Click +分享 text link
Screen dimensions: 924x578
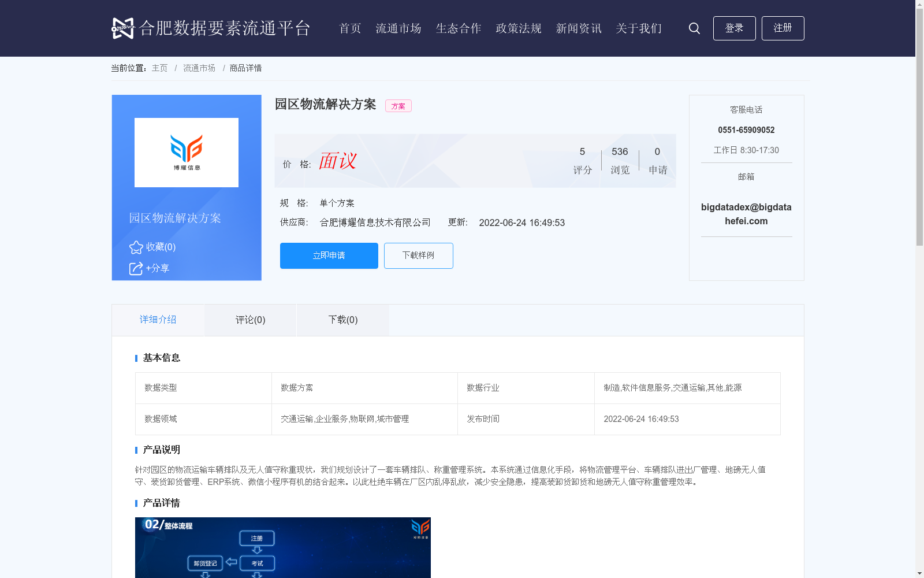[158, 268]
